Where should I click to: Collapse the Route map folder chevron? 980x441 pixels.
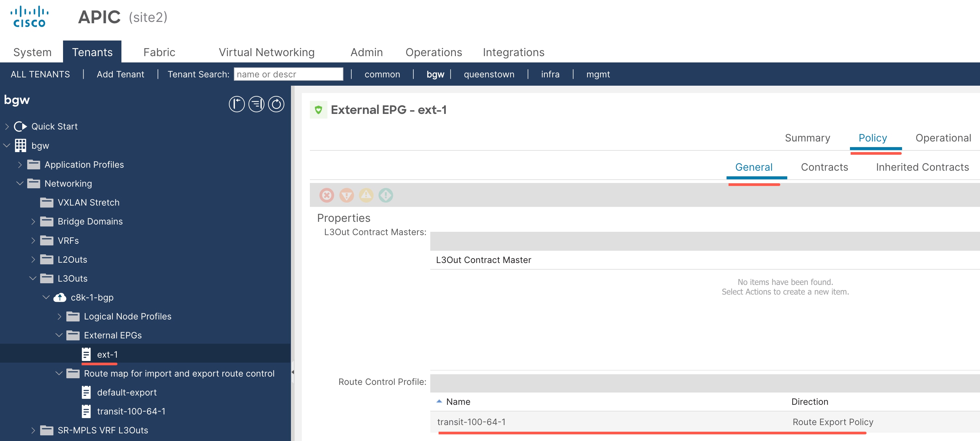[59, 373]
